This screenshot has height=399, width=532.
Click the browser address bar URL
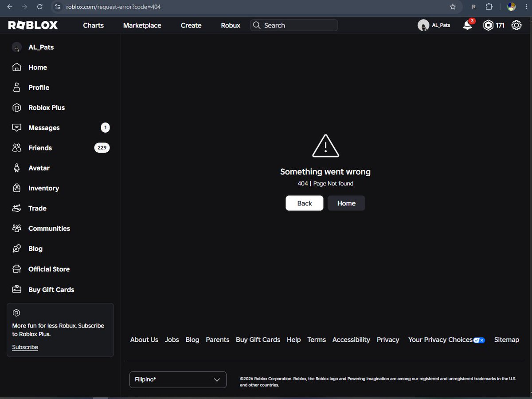[113, 7]
